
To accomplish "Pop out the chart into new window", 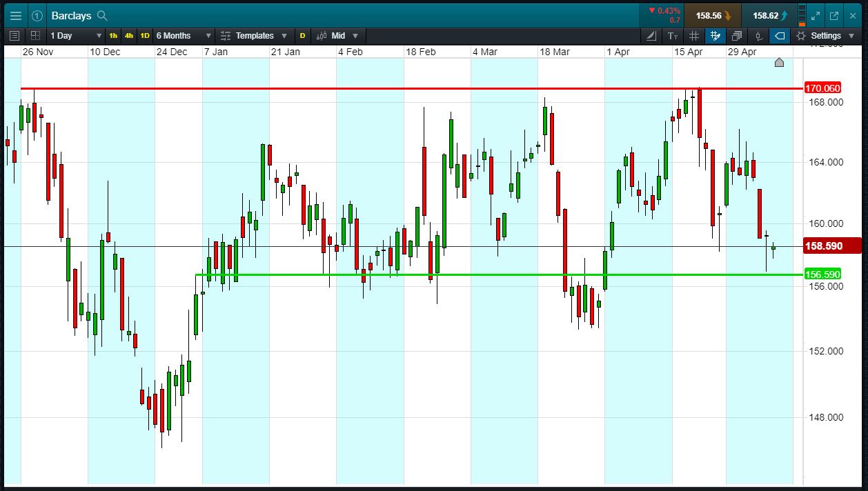I will pos(834,15).
